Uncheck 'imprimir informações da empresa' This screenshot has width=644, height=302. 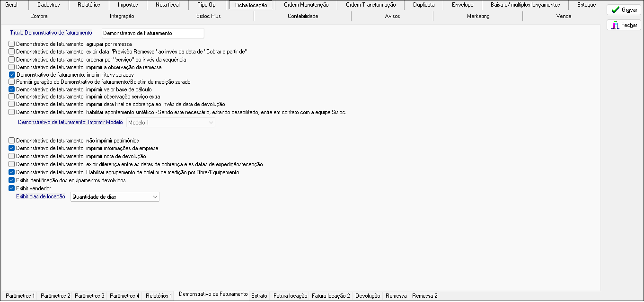point(12,148)
